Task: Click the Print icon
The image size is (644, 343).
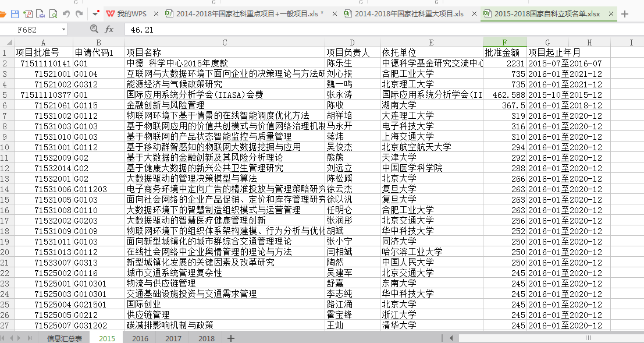Action: click(40, 14)
